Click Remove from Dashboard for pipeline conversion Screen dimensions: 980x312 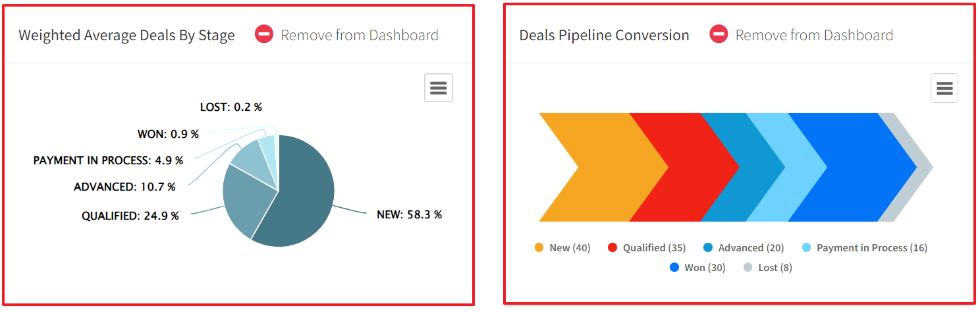point(814,35)
